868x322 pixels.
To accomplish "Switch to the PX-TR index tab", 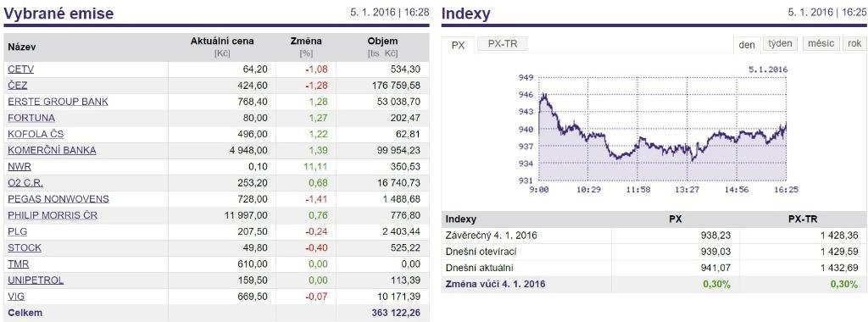I will click(503, 44).
